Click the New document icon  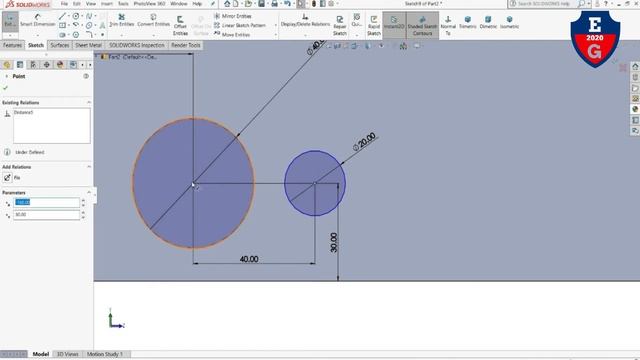(236, 4)
